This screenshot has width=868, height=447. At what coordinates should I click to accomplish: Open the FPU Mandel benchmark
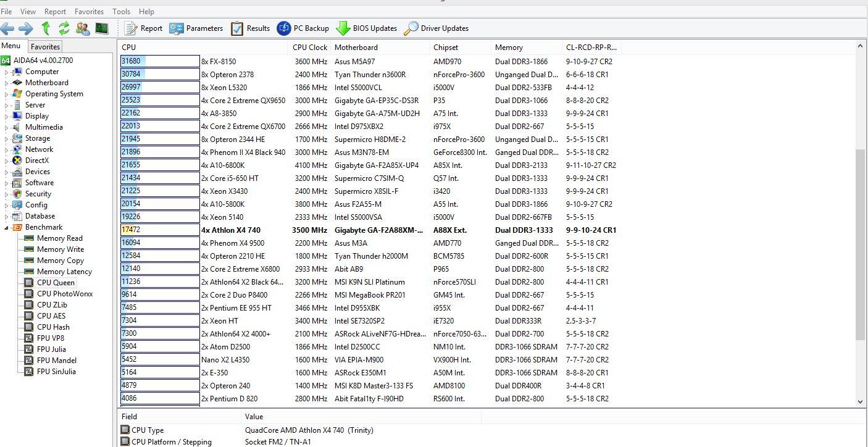pyautogui.click(x=51, y=361)
